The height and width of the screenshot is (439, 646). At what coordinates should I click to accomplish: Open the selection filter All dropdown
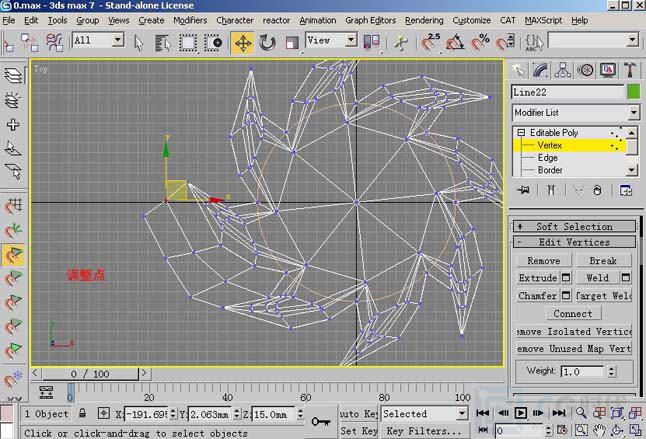coord(117,40)
